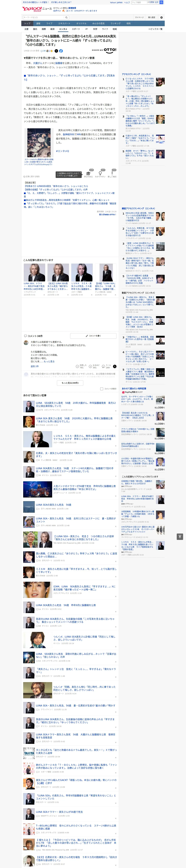Open 返信 2件 replies link
The width and height of the screenshot is (186, 868).
pyautogui.click(x=35, y=366)
